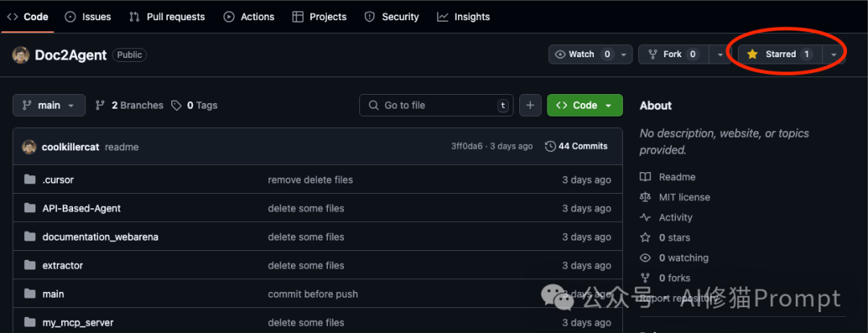Click folder icon next to extractor
The height and width of the screenshot is (333, 868).
[x=30, y=265]
